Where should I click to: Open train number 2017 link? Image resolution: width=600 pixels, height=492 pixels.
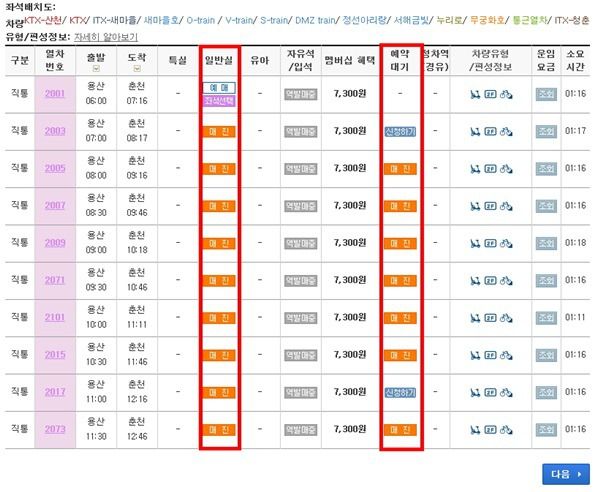pos(55,392)
